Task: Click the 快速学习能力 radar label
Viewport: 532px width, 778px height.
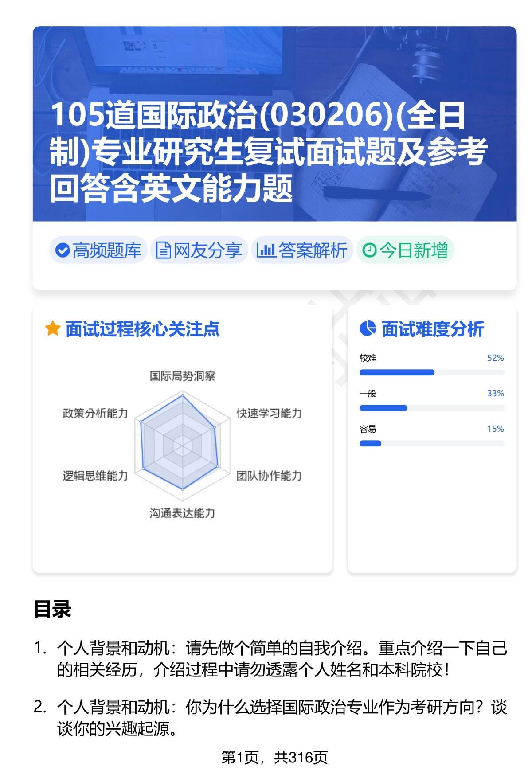Action: click(269, 413)
